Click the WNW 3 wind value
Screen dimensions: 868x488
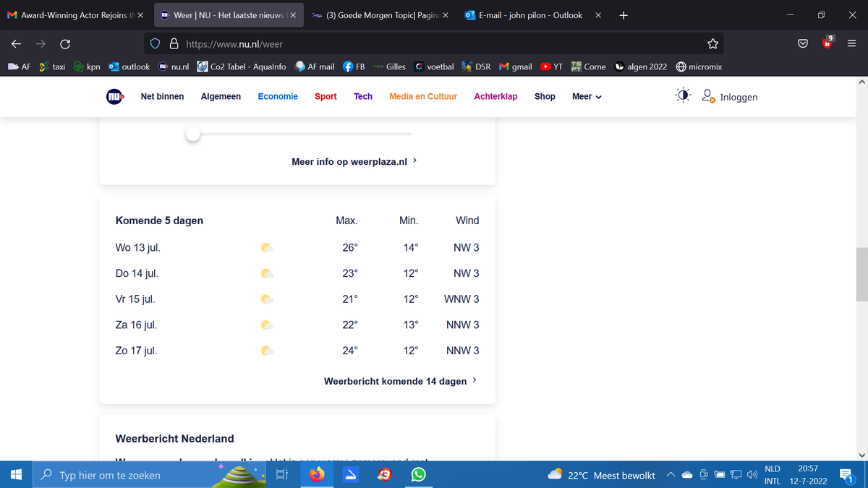click(461, 299)
